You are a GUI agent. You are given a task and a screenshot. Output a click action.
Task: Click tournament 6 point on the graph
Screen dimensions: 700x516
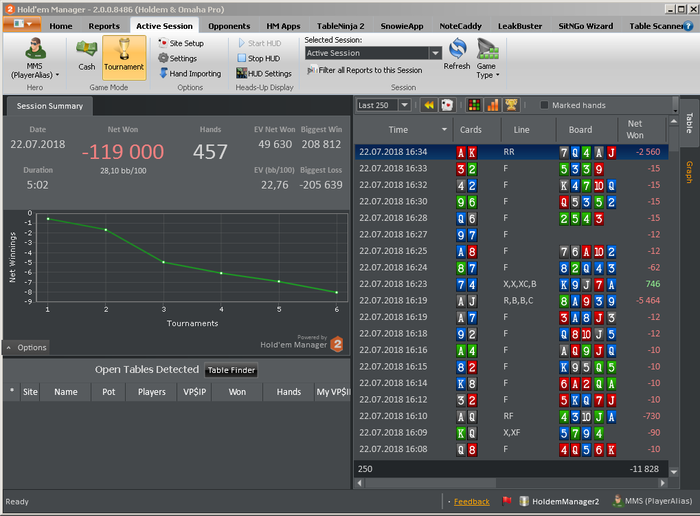click(x=337, y=292)
